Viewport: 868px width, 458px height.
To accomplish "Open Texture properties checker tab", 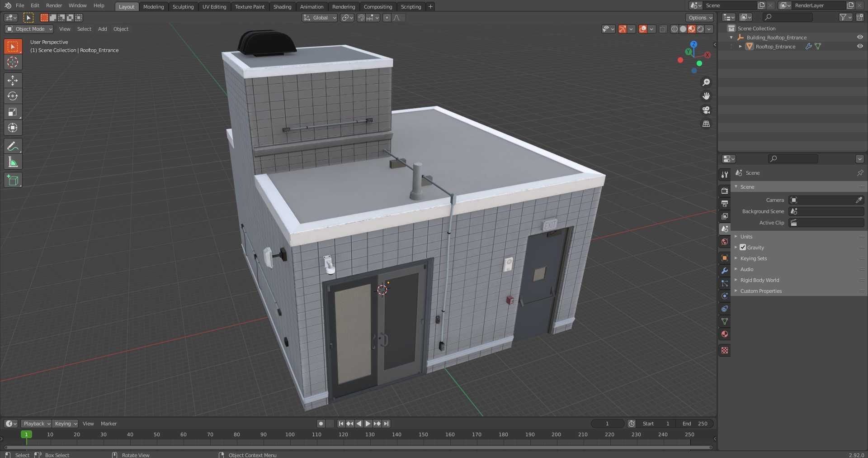I will [x=725, y=350].
